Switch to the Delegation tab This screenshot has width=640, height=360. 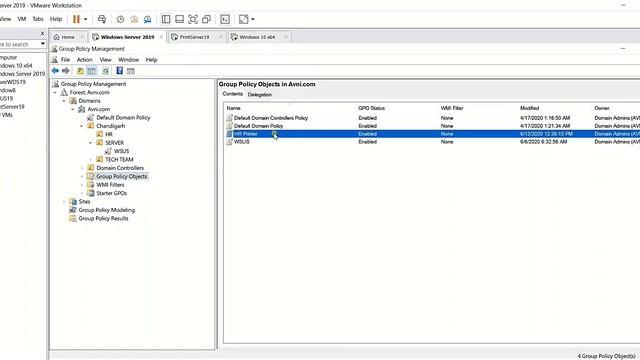[x=260, y=95]
